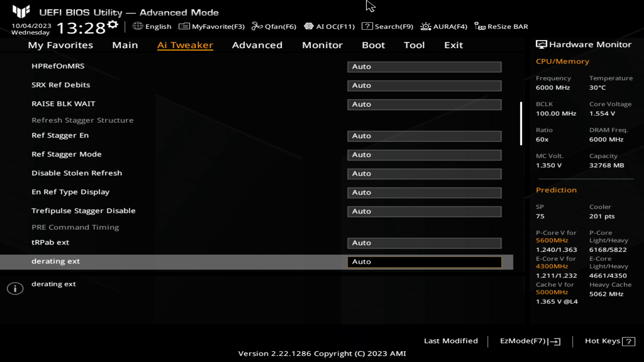Open Advanced menu section

click(257, 45)
